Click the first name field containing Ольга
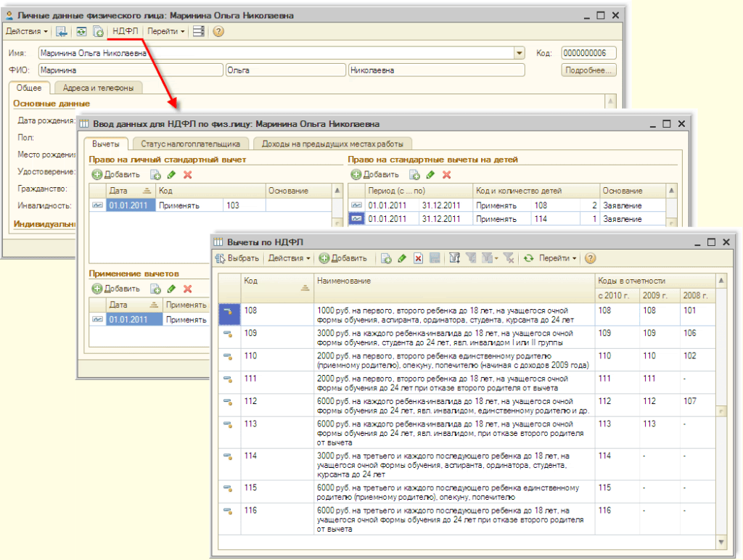743x560 pixels. coord(285,70)
